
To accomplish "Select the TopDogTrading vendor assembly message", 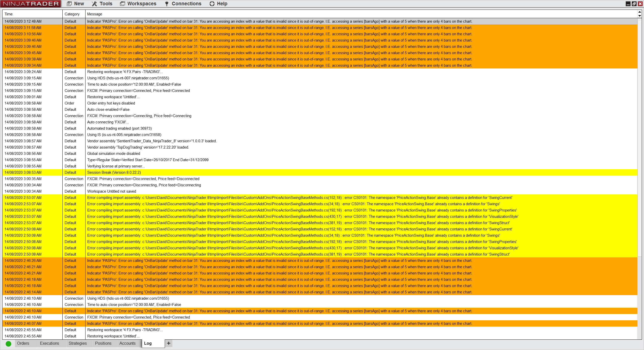I will coord(138,147).
